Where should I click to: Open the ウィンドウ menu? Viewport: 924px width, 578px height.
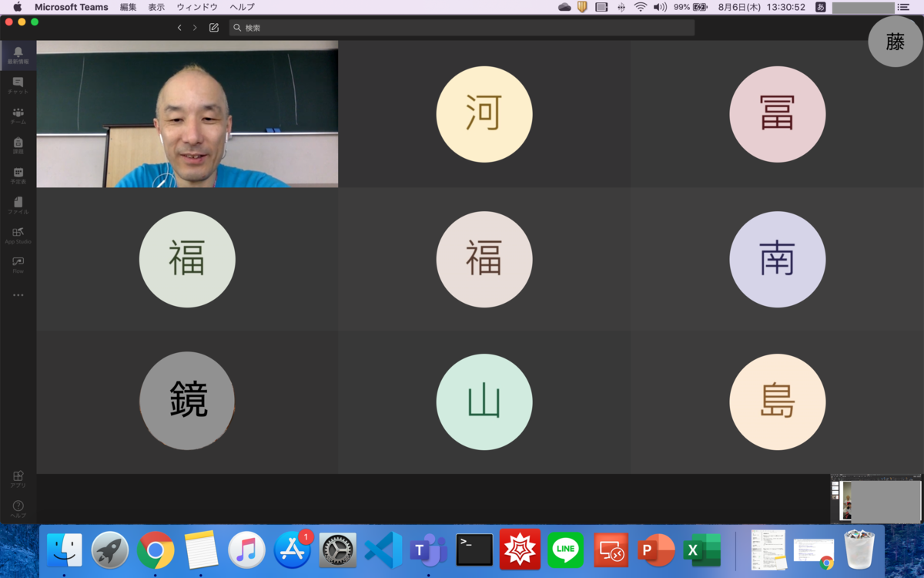coord(197,7)
